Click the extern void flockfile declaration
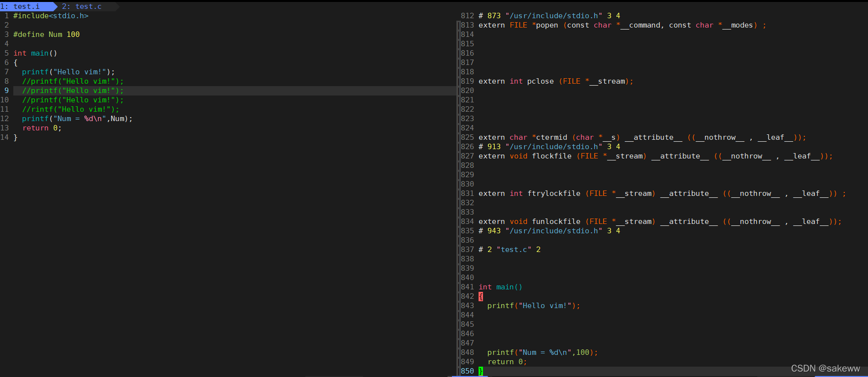868x377 pixels. (656, 156)
